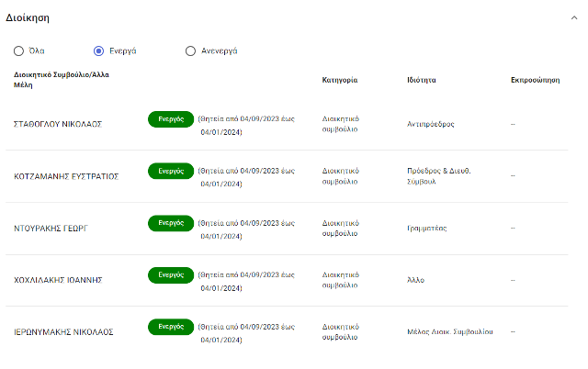
Task: Click the Άλλο role cell
Action: pyautogui.click(x=415, y=280)
